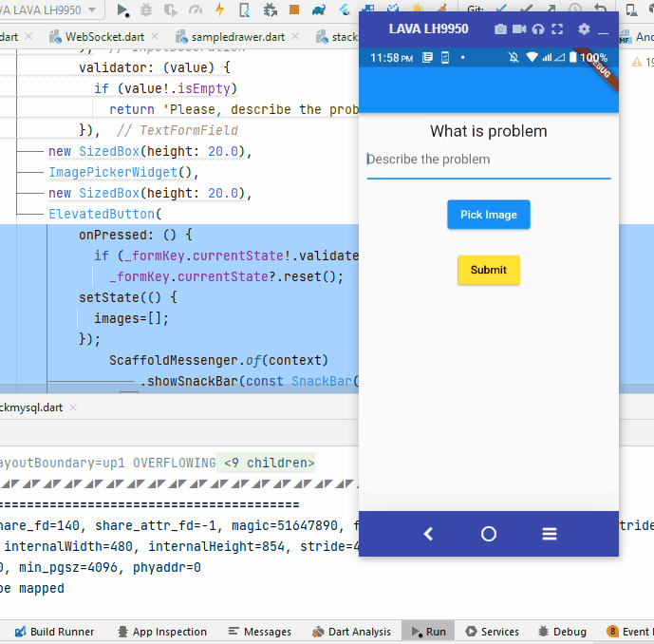The height and width of the screenshot is (644, 654).
Task: Run the app with the green Run icon
Action: [122, 9]
